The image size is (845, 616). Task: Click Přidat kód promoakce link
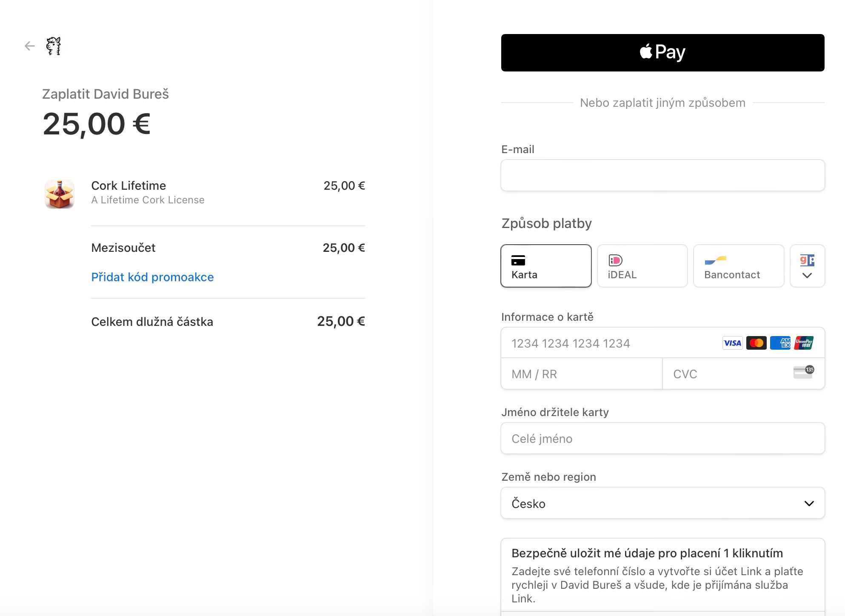[152, 277]
